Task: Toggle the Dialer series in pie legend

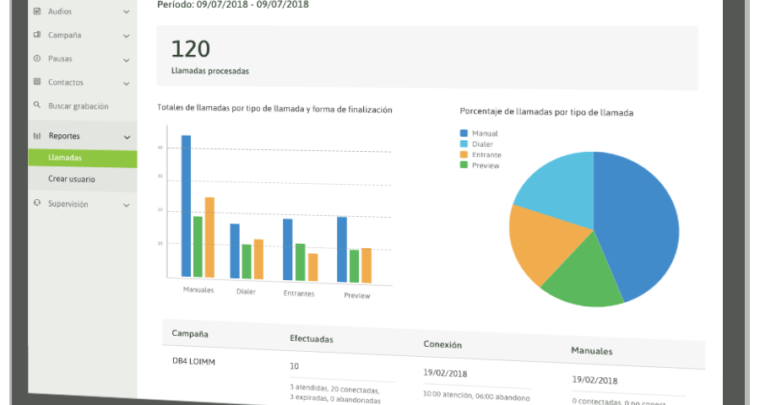Action: [x=484, y=144]
